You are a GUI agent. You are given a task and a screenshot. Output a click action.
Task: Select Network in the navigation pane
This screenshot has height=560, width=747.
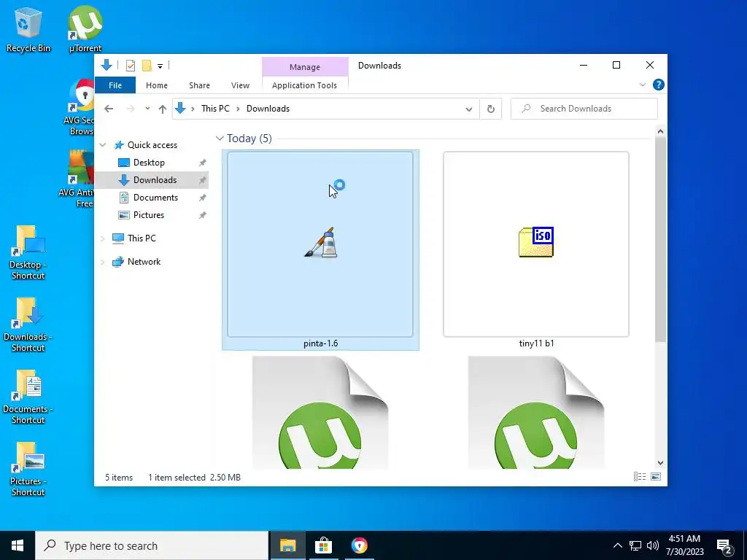[144, 262]
